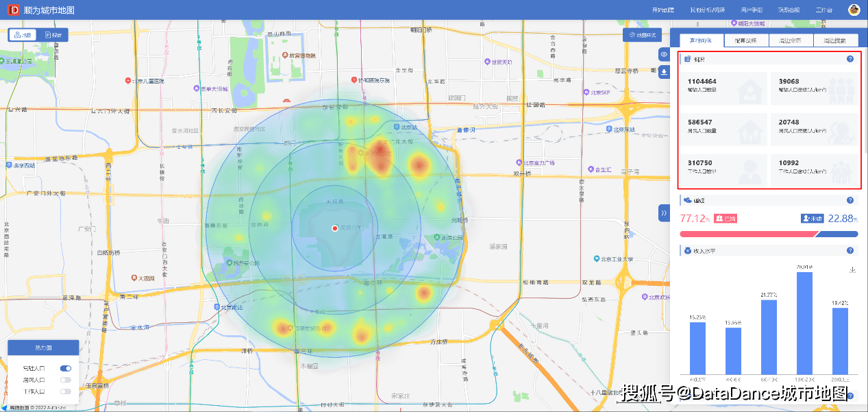The height and width of the screenshot is (412, 868).
Task: Click the 热力图 heatmap panel header
Action: [43, 348]
